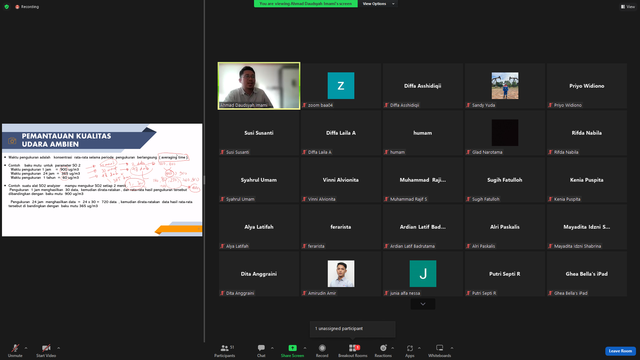Open Breakout Rooms
The image size is (640, 360).
(353, 350)
